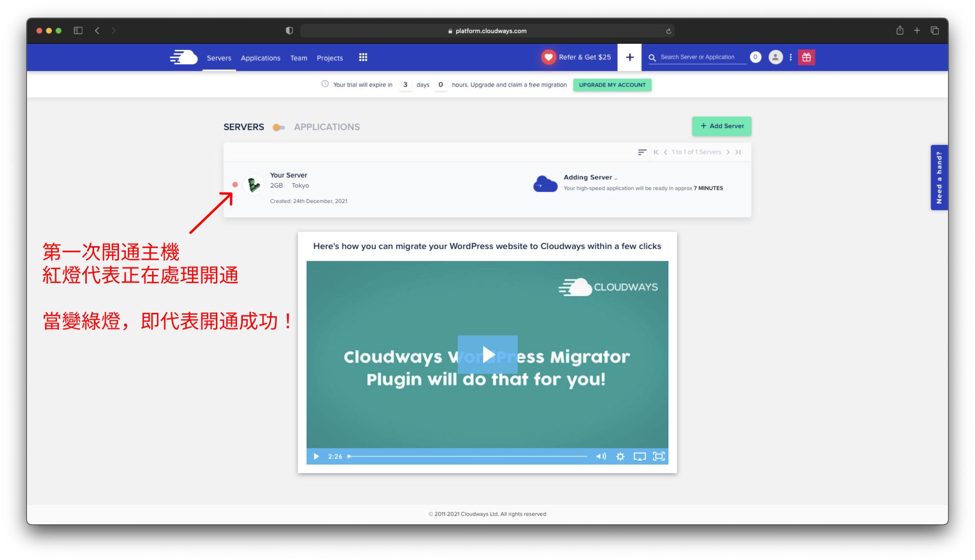Open video settings gear

tap(620, 456)
